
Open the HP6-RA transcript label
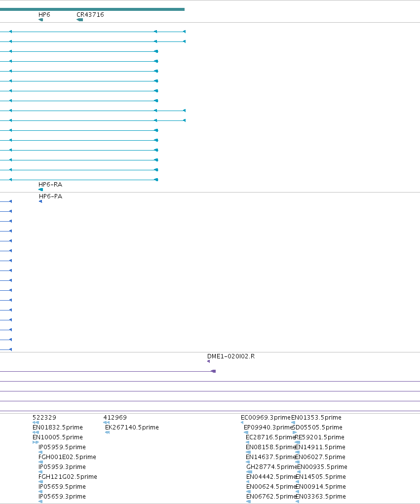[x=50, y=185]
